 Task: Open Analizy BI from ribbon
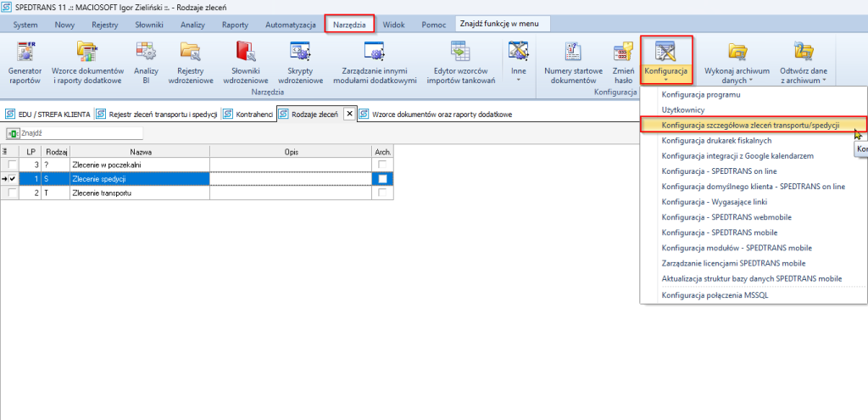click(146, 61)
